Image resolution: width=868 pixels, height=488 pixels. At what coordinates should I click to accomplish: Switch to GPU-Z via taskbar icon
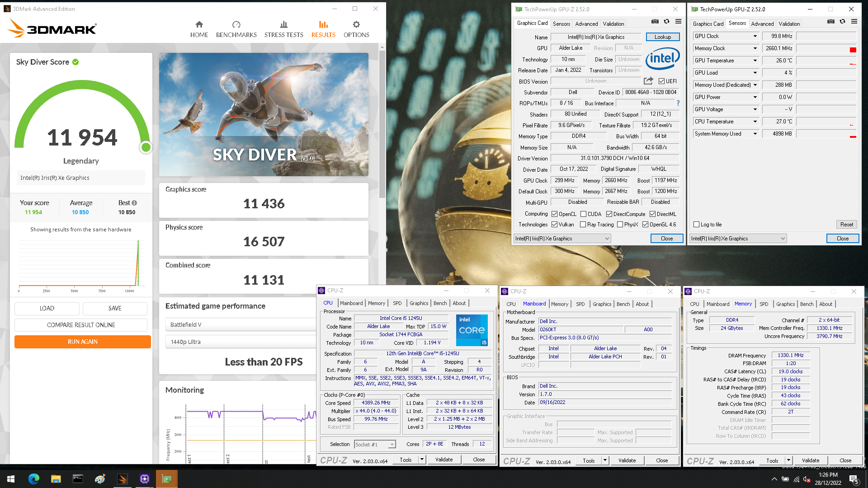click(167, 479)
